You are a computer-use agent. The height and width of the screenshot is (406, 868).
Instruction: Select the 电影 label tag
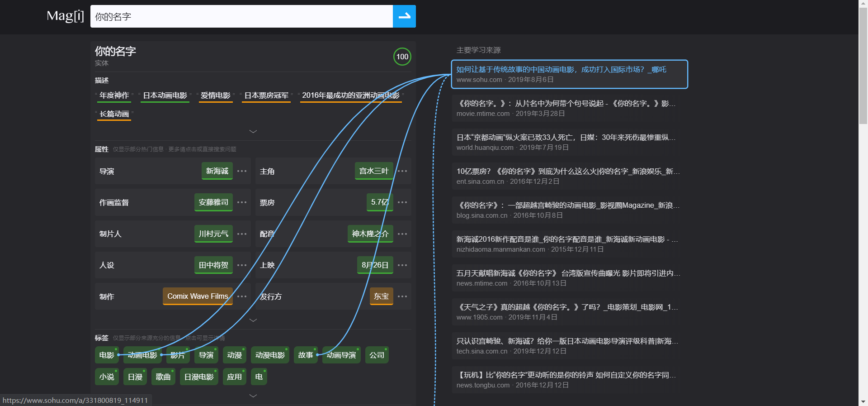[x=107, y=355]
